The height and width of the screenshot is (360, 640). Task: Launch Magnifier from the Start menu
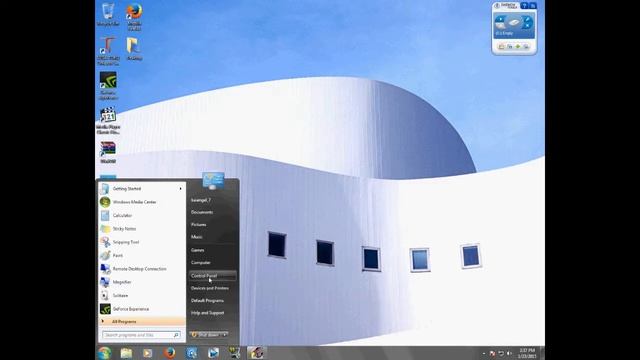coord(141,282)
